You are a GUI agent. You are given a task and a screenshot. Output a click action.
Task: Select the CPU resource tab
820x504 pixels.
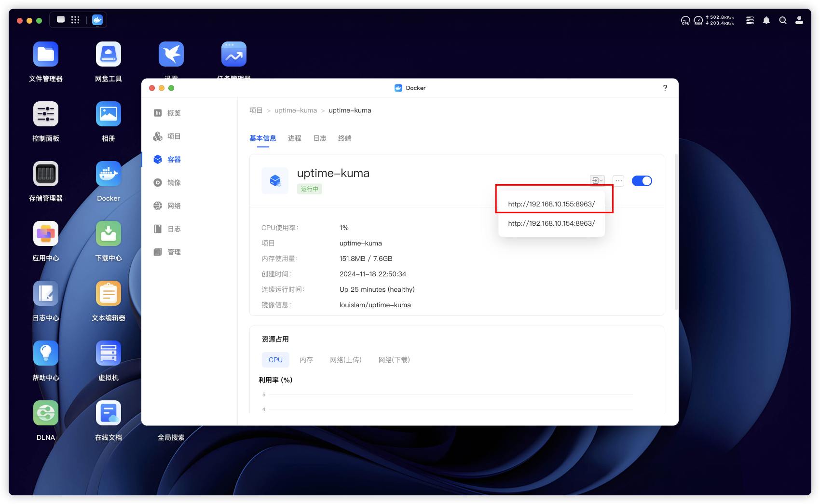(x=275, y=360)
